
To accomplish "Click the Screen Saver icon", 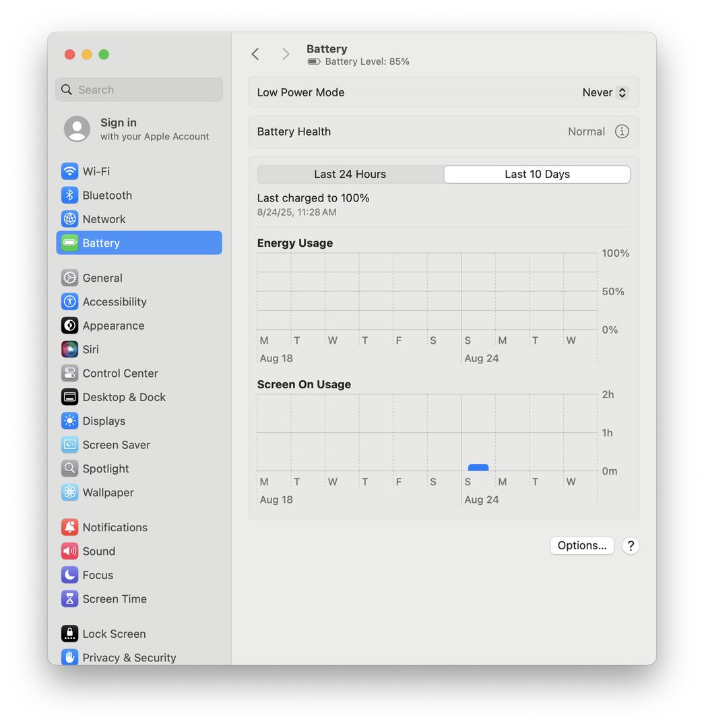I will tap(69, 445).
